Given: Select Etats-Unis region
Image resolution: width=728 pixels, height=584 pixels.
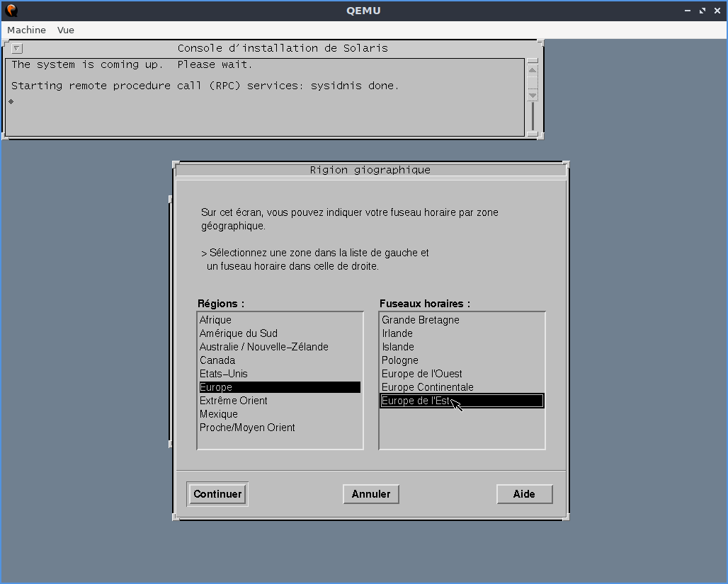Looking at the screenshot, I should tap(280, 374).
